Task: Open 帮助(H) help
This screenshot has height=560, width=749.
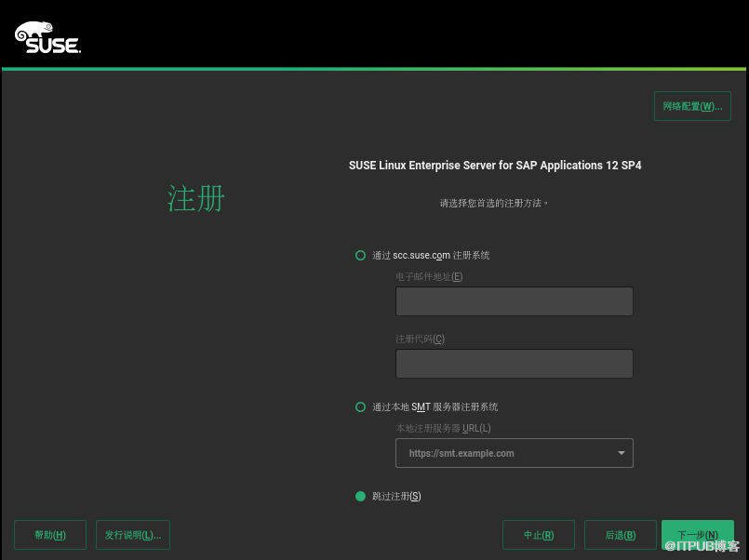Action: point(50,535)
